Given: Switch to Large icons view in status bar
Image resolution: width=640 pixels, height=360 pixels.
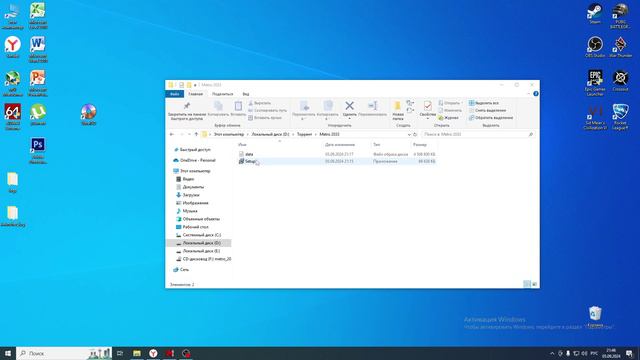Looking at the screenshot, I should pos(534,284).
